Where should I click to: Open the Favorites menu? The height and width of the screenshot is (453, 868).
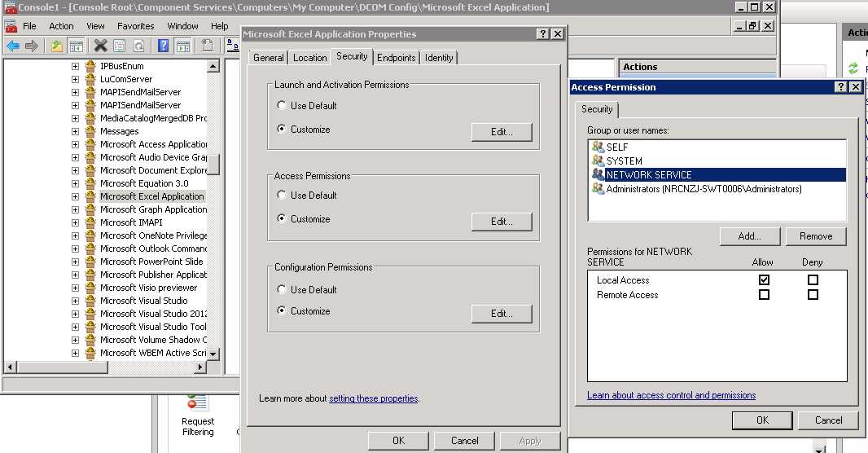136,26
